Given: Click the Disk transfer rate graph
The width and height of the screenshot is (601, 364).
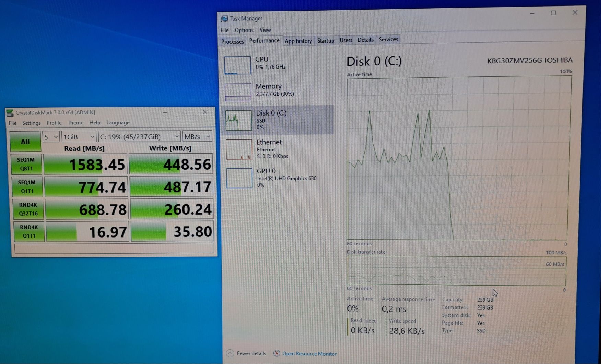Looking at the screenshot, I should (x=456, y=271).
